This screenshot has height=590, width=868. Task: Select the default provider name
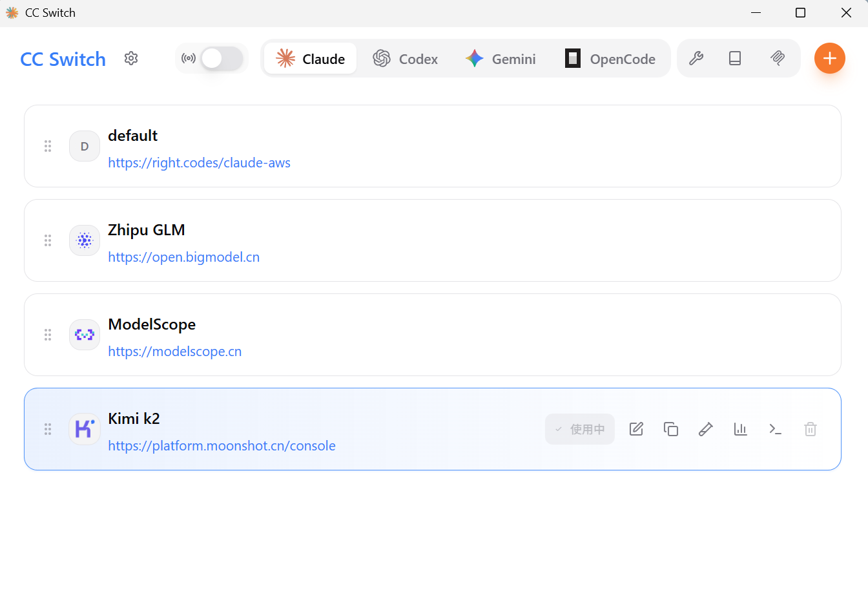pyautogui.click(x=133, y=136)
